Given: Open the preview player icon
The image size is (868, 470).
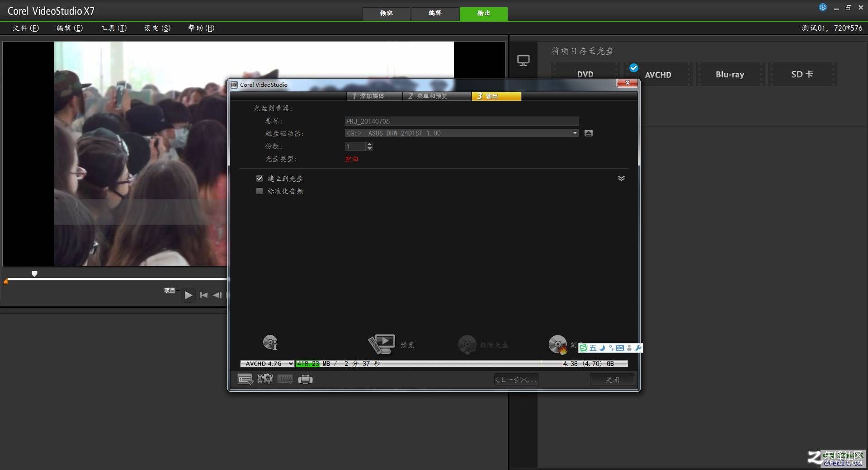Looking at the screenshot, I should pyautogui.click(x=382, y=344).
